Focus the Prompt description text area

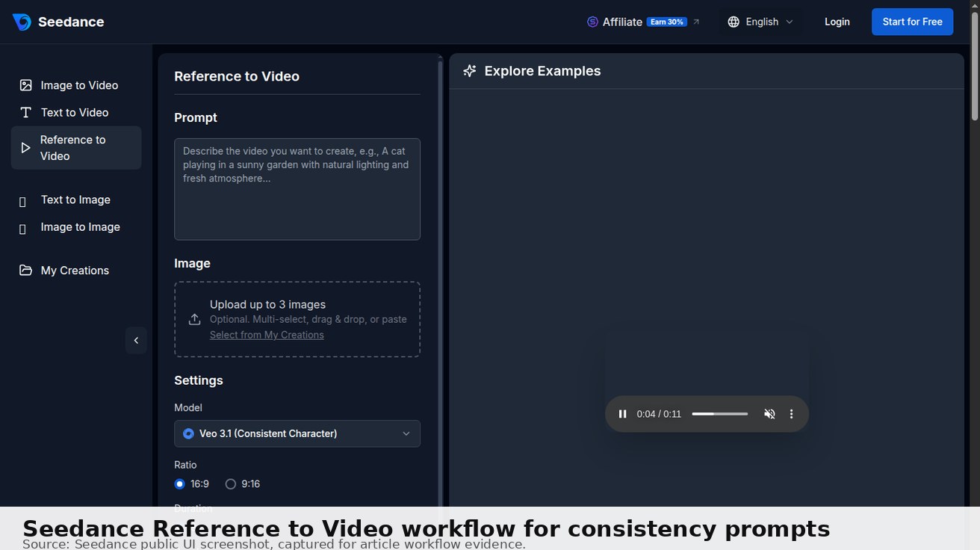click(x=297, y=189)
